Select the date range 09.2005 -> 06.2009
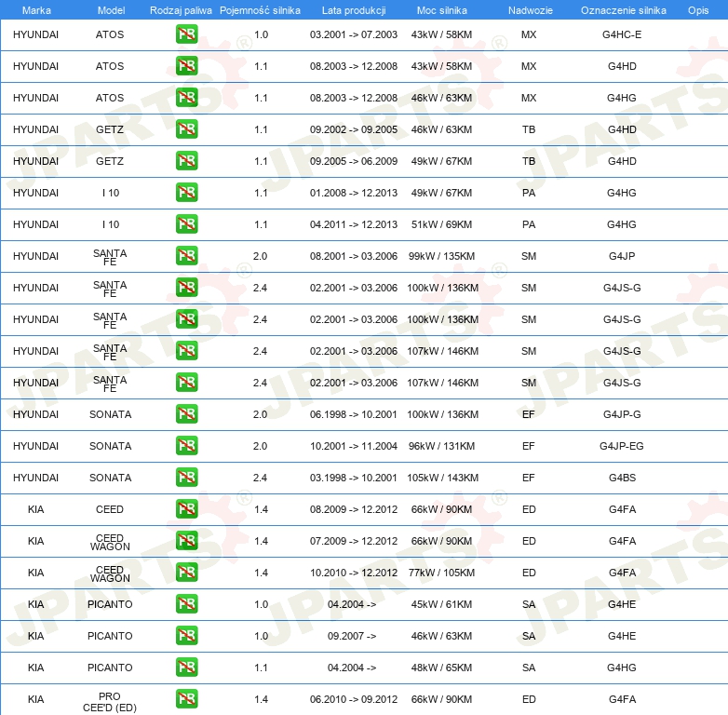 (x=354, y=161)
